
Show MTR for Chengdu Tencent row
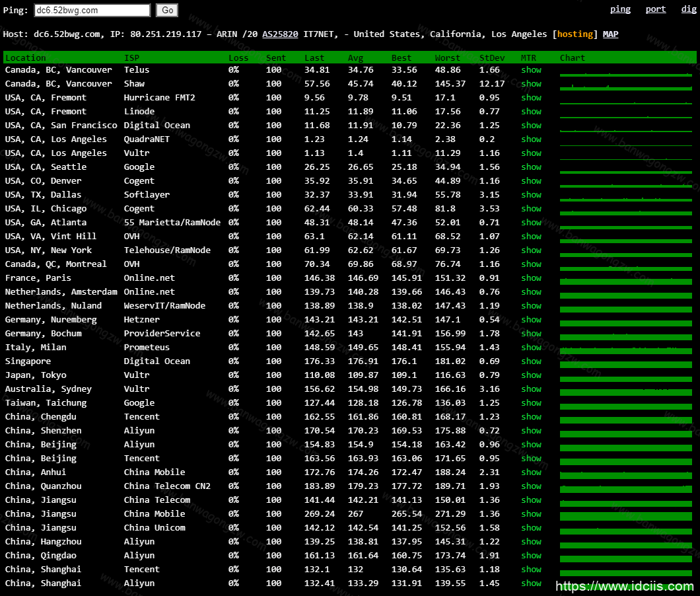pyautogui.click(x=531, y=417)
